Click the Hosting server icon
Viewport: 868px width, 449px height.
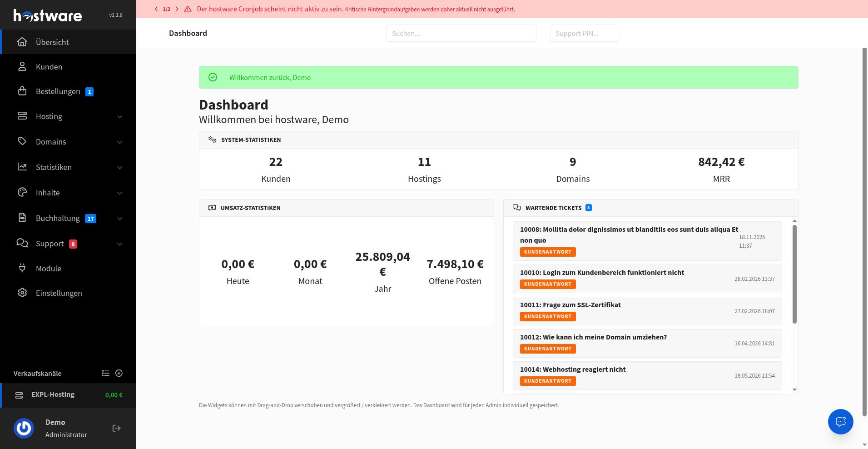[x=22, y=116]
